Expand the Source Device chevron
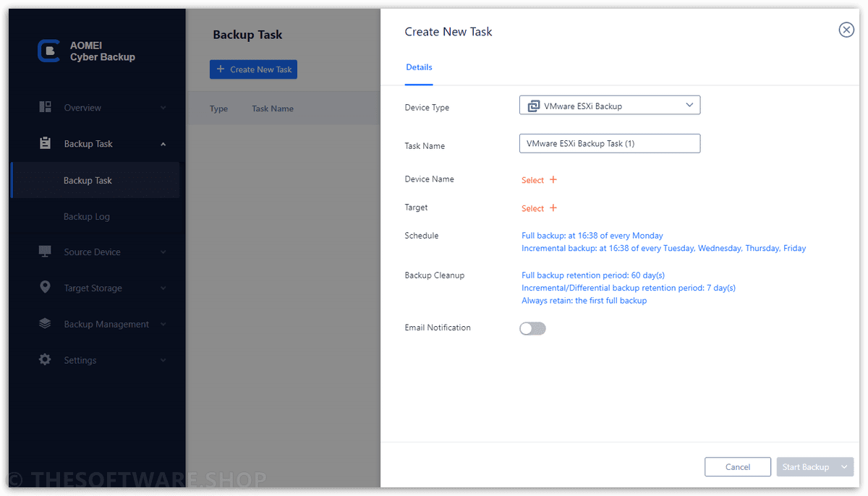This screenshot has width=868, height=496. 163,252
